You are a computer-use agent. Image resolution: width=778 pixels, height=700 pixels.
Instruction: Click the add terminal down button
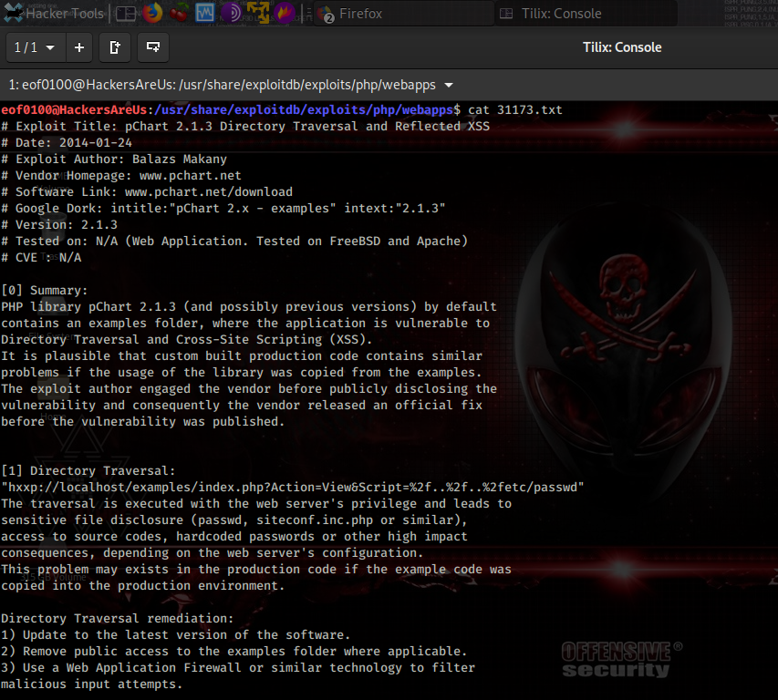pos(153,47)
